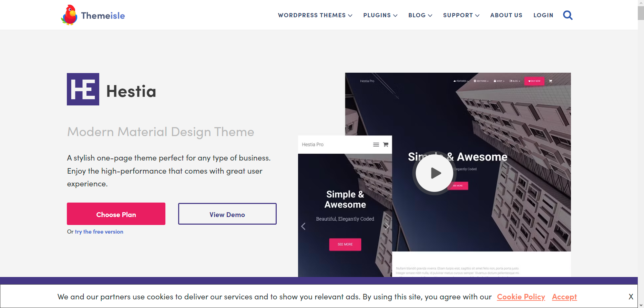
Task: Open the Support dropdown menu
Action: click(x=461, y=15)
